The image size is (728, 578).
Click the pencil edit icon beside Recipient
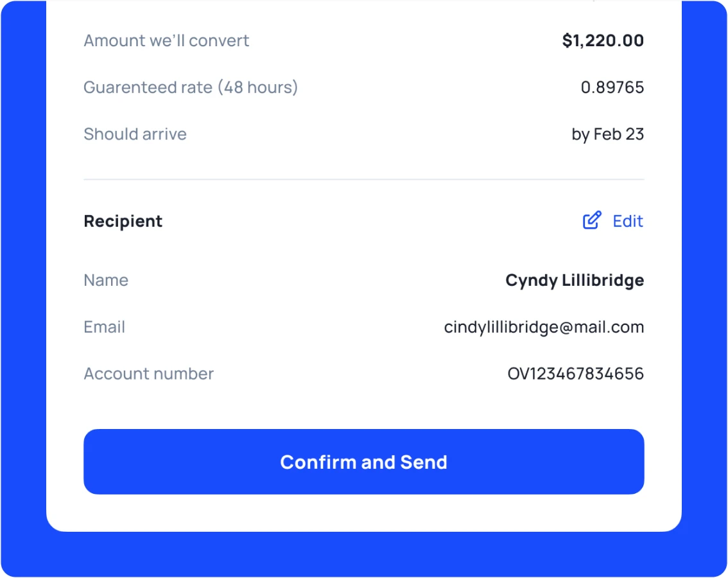[592, 220]
